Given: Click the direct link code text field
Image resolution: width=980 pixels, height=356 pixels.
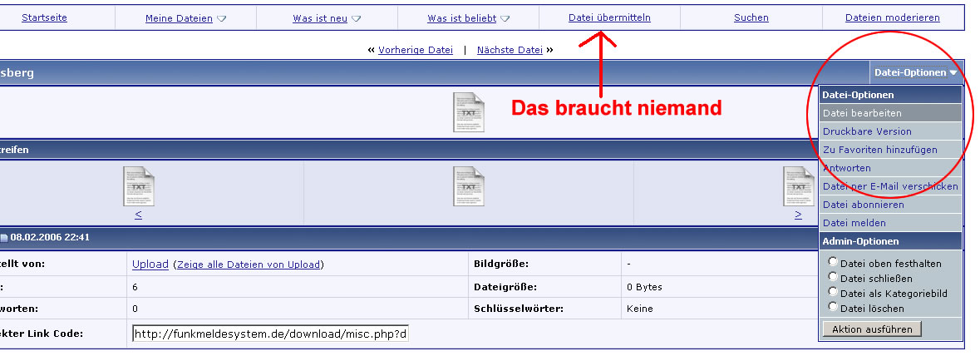Looking at the screenshot, I should point(270,334).
